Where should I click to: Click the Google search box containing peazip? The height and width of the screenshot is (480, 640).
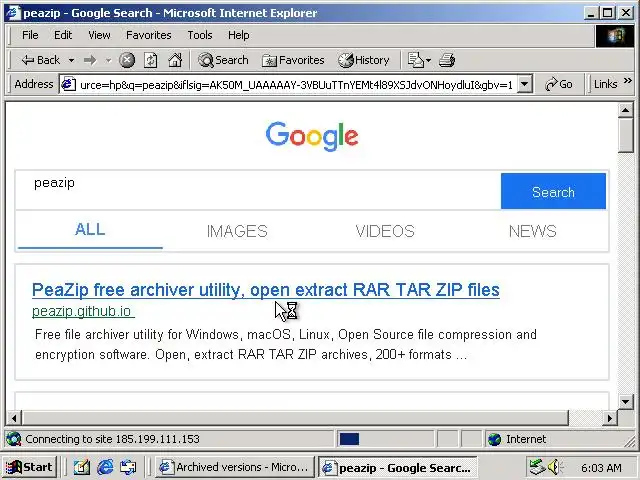coord(258,190)
